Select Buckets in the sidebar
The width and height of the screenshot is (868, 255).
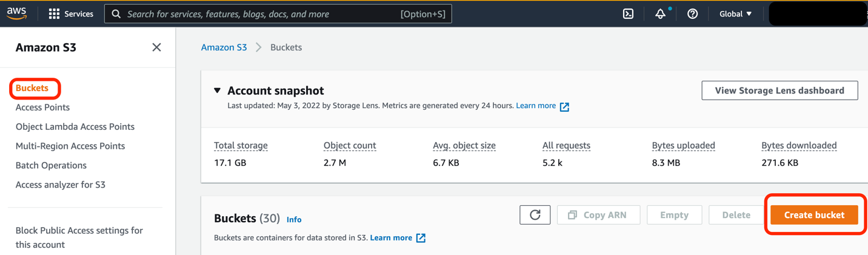coord(32,88)
